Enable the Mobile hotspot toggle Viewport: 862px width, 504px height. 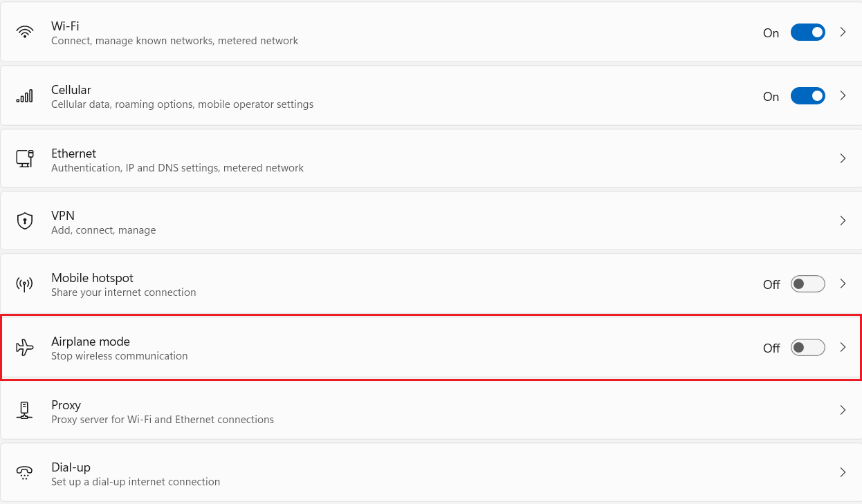coord(807,284)
